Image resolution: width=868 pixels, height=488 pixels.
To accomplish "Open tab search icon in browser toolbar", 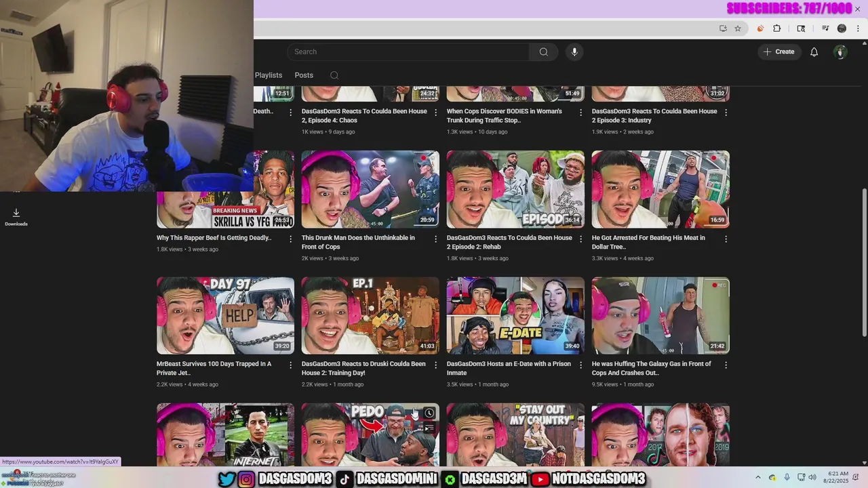I will click(x=801, y=28).
